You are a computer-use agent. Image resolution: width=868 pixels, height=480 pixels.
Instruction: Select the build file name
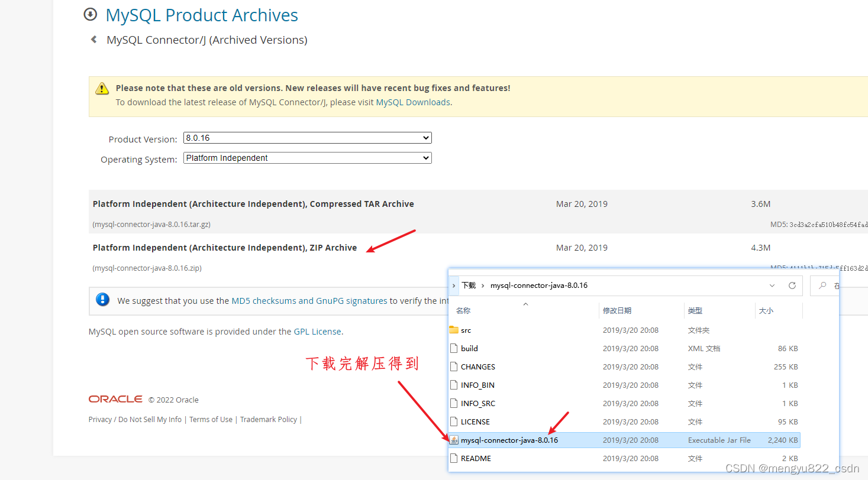pyautogui.click(x=469, y=348)
